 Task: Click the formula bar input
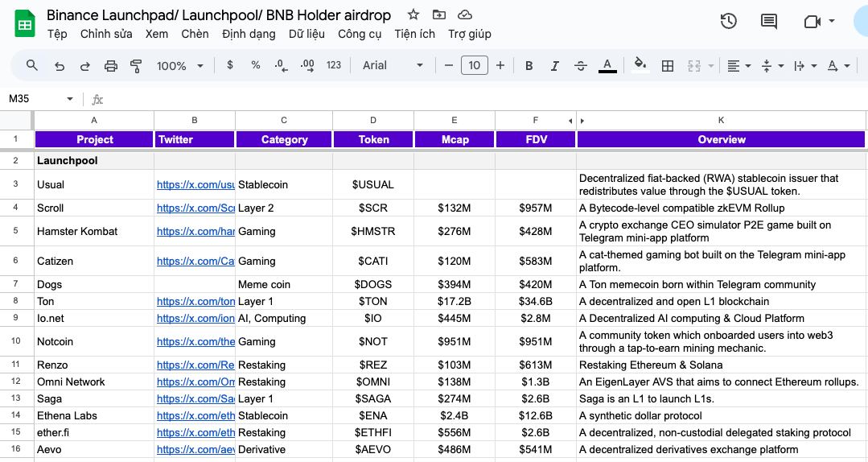484,99
